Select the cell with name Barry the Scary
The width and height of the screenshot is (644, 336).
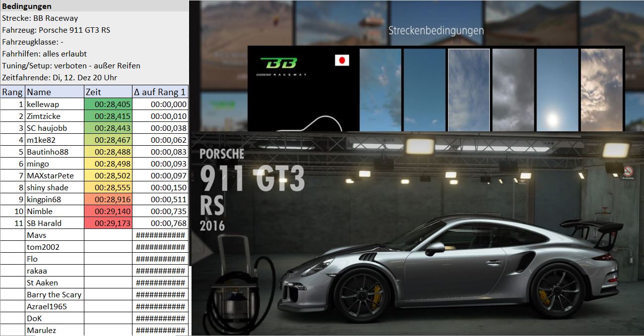[x=55, y=294]
